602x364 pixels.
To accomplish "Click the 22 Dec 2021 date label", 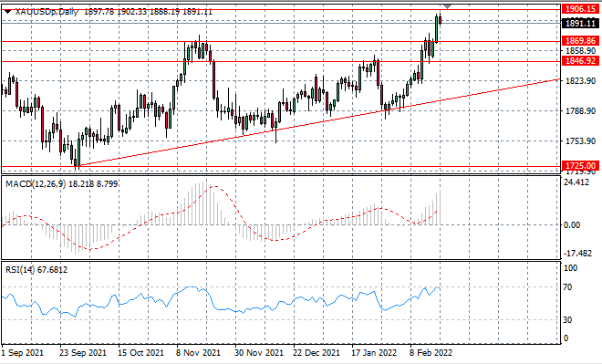I will coord(317,352).
